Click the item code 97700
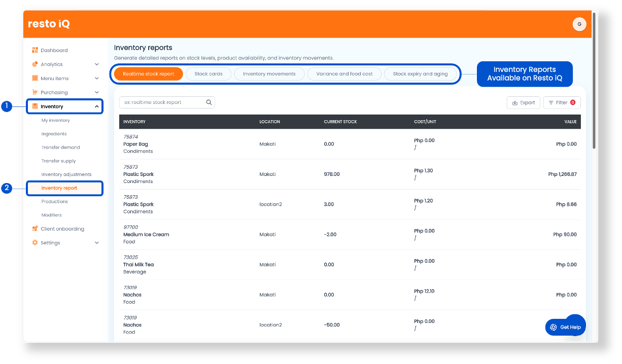Viewport: 622px width, 364px height. 130,227
